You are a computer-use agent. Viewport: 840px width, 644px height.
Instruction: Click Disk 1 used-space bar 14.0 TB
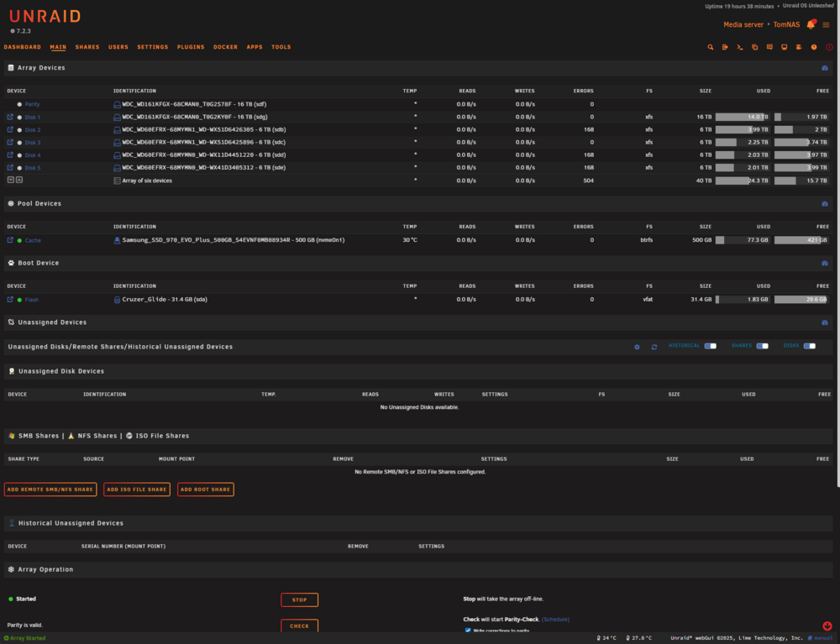743,117
